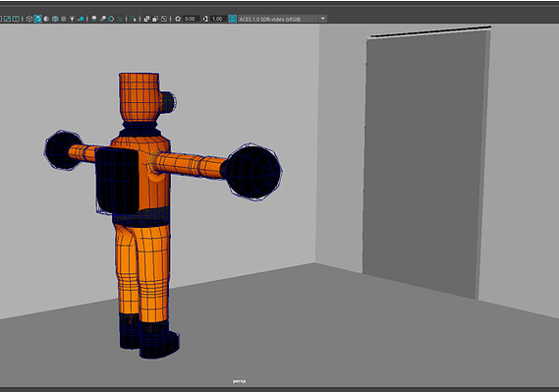
Task: Enable Use All Lights bulb icon
Action: pyautogui.click(x=72, y=19)
